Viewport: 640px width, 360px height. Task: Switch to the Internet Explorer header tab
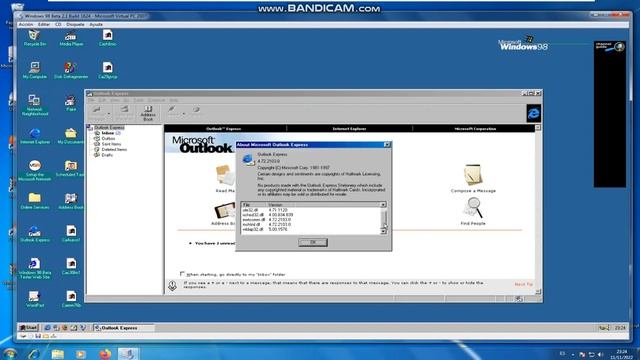[x=349, y=129]
